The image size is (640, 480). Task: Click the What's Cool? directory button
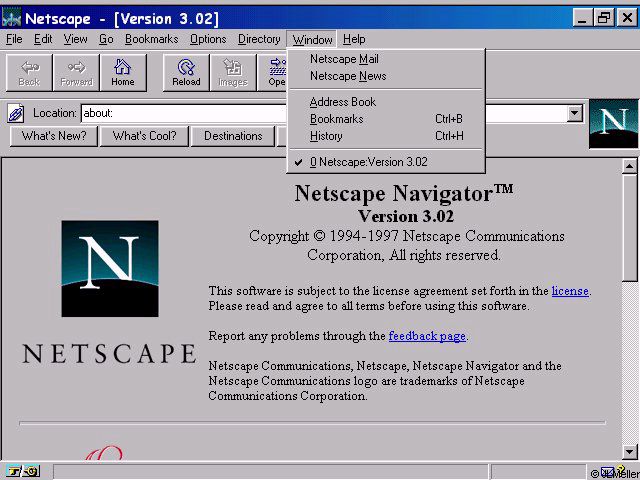click(x=144, y=136)
